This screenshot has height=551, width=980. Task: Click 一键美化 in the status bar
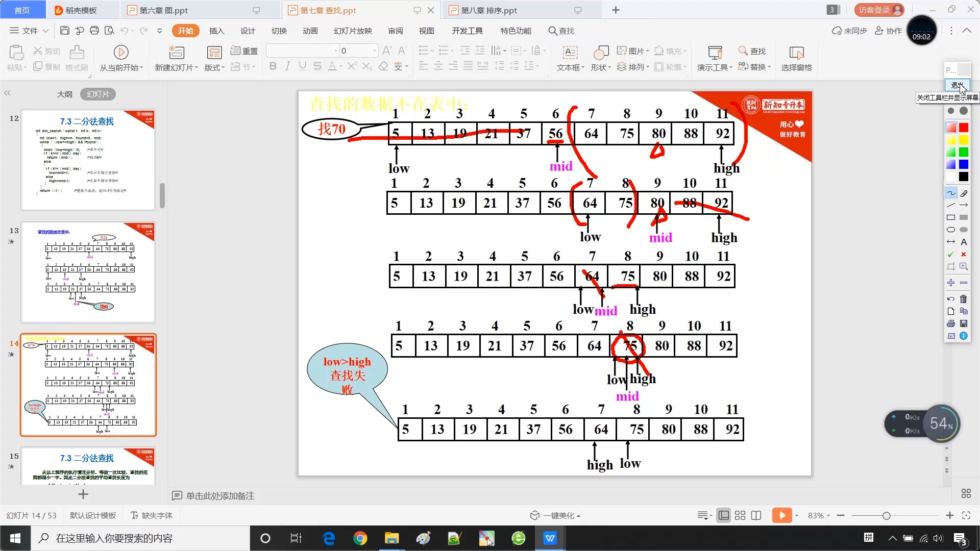(555, 515)
